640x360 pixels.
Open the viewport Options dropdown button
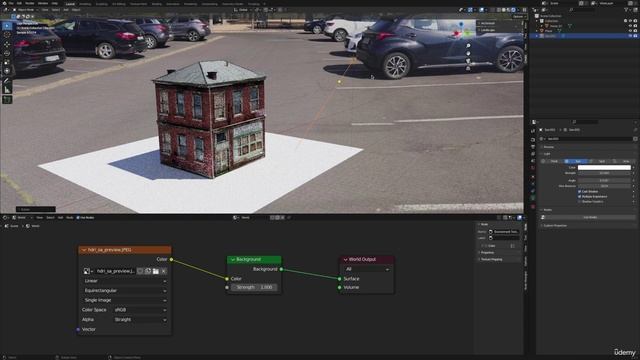[518, 17]
